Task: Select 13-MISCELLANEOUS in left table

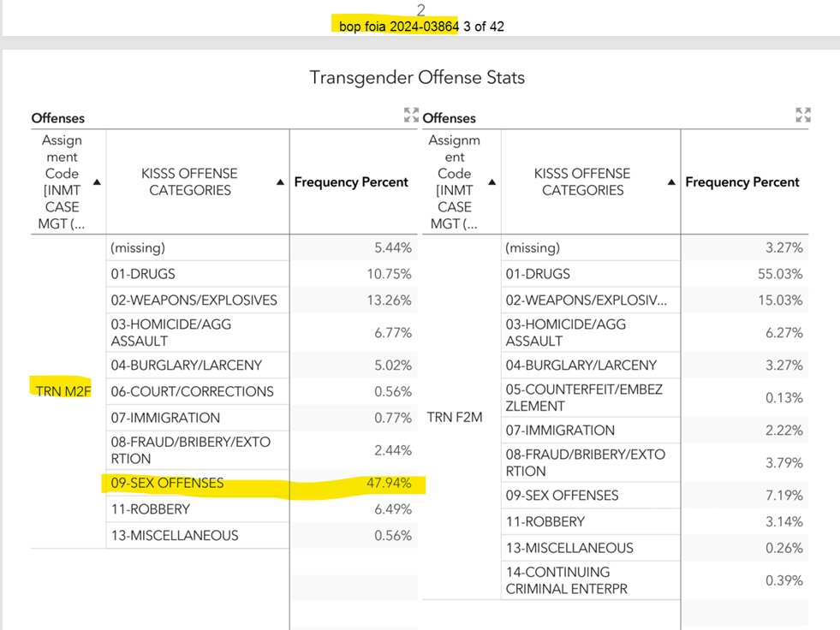Action: tap(175, 536)
